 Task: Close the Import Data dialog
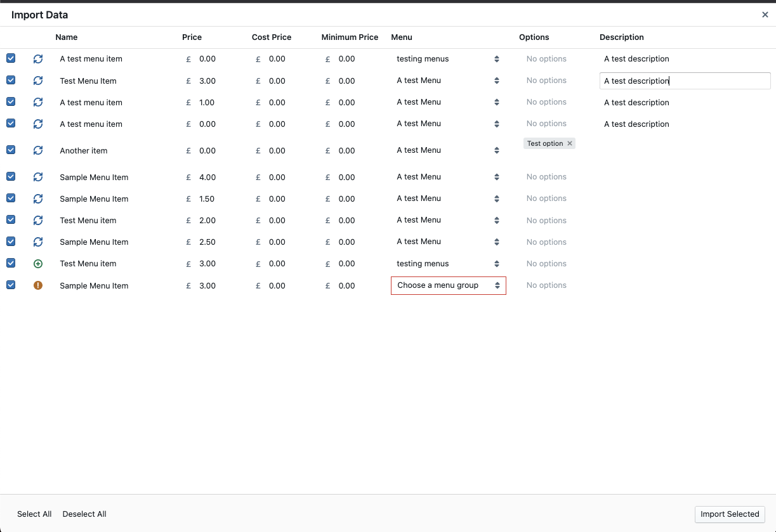(765, 15)
